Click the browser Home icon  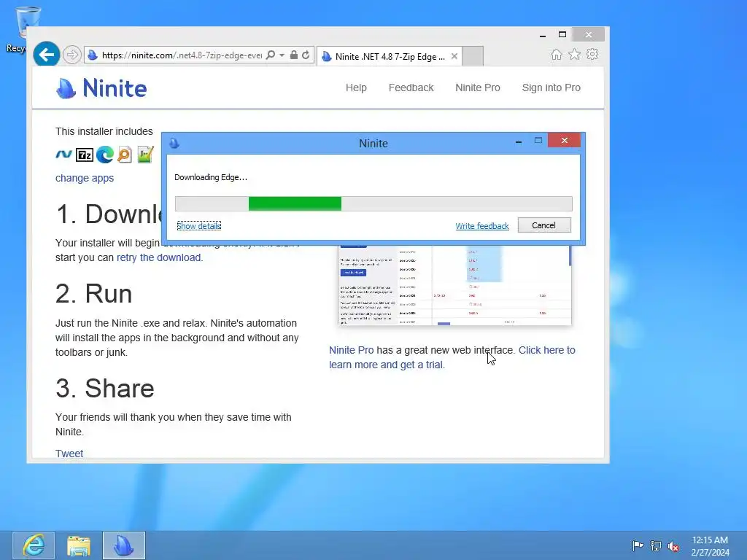(557, 54)
